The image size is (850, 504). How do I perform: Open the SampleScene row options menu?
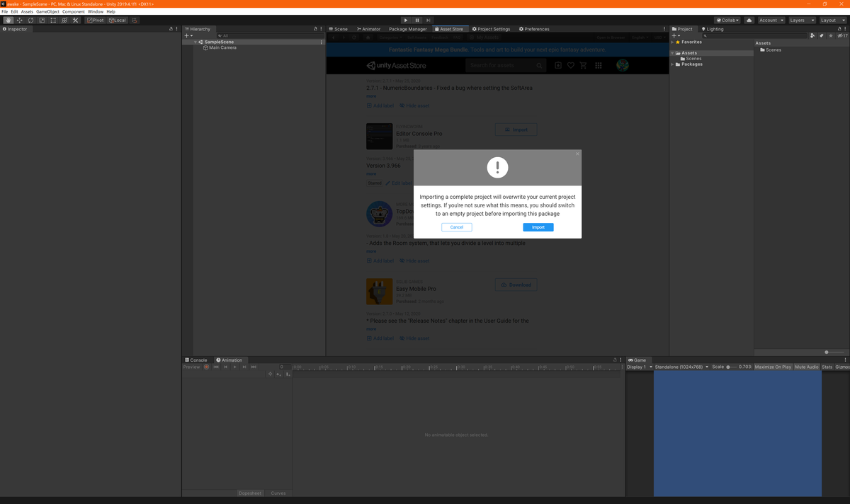click(x=322, y=42)
